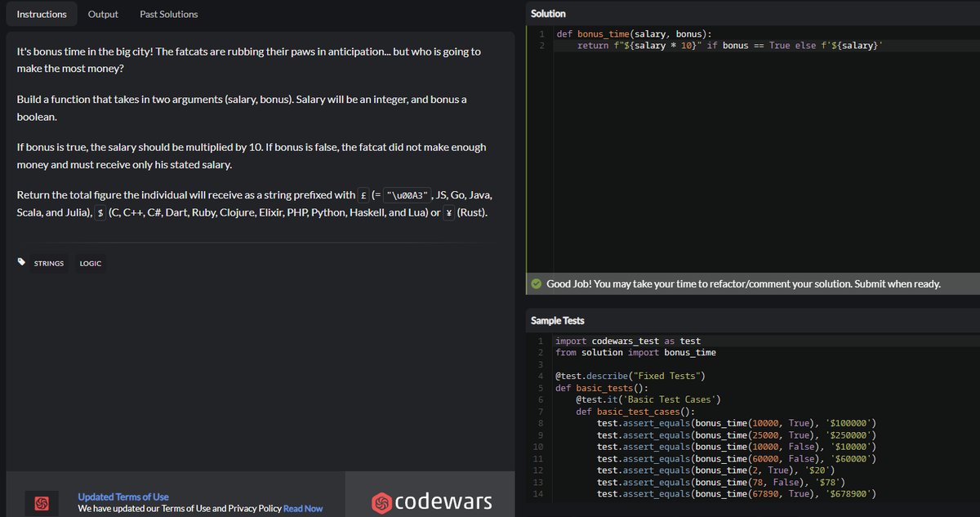The width and height of the screenshot is (980, 517).
Task: Click line number 2 in Solution editor
Action: pyautogui.click(x=541, y=46)
